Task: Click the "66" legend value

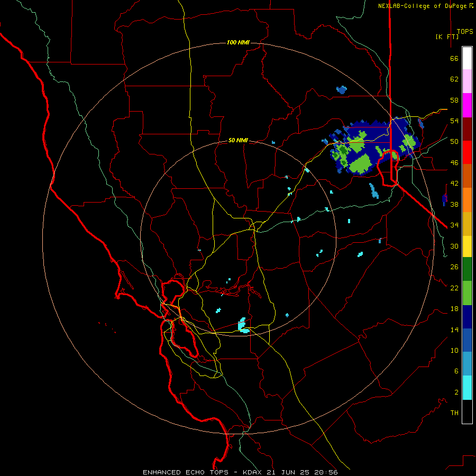Action: tap(454, 58)
